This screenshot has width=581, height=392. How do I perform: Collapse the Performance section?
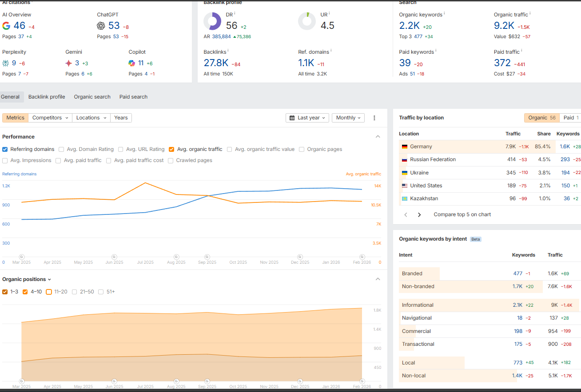tap(378, 137)
